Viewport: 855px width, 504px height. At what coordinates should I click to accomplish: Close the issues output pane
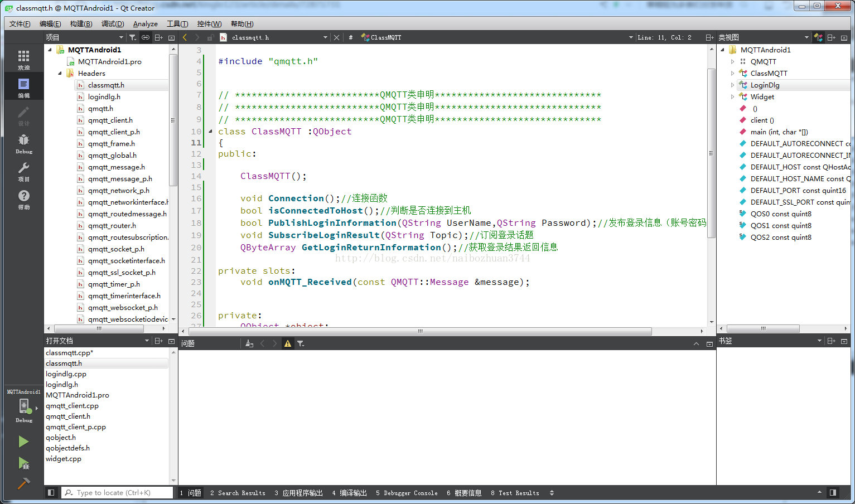tap(709, 343)
